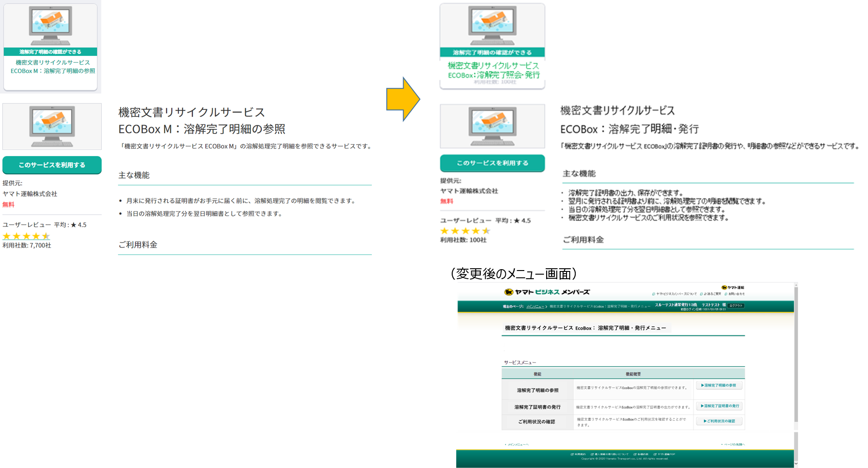
Task: Click このサービスを利用する on ECOBox M page
Action: pyautogui.click(x=52, y=165)
